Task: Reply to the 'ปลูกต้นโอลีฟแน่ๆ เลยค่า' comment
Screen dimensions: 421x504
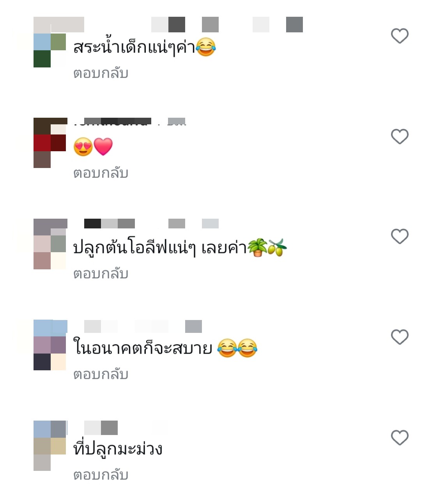Action: [x=101, y=273]
